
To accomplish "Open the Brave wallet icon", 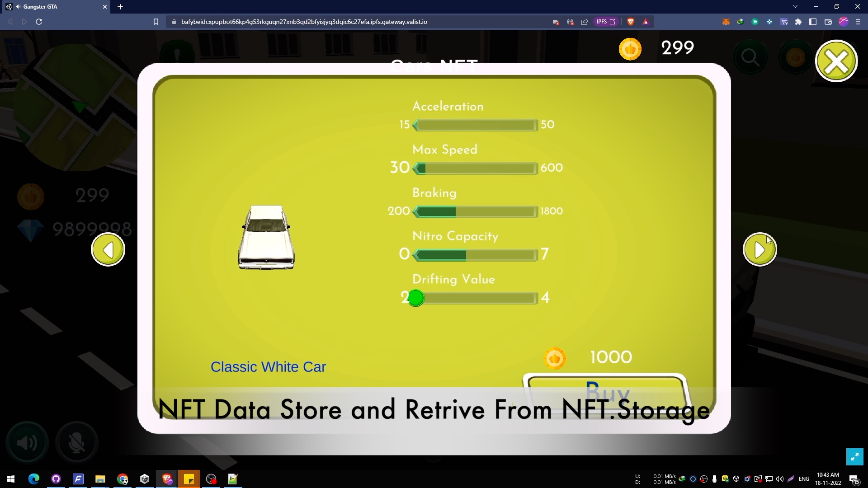I will (828, 22).
